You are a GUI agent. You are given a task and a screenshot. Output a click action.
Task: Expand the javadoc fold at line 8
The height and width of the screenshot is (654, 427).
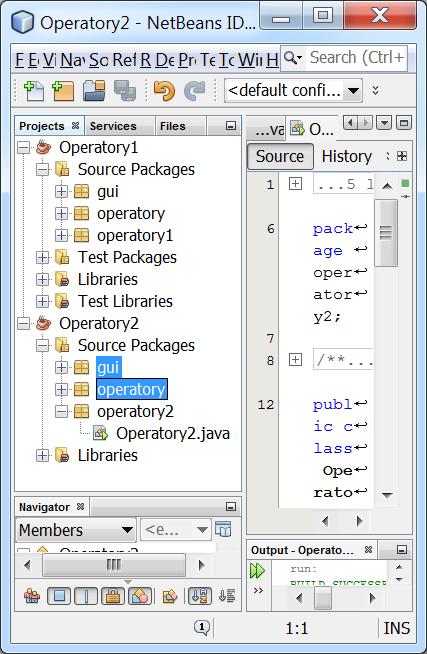click(295, 360)
